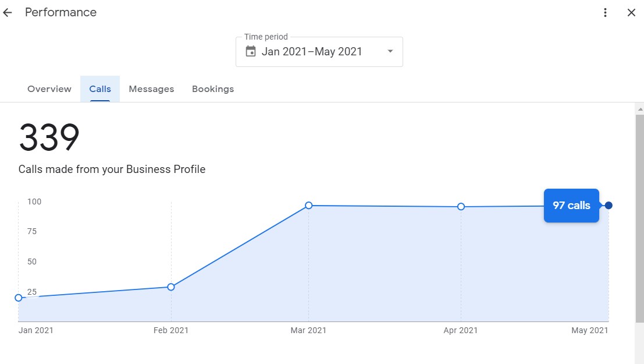Open the Messages tab
The width and height of the screenshot is (644, 364).
tap(151, 89)
